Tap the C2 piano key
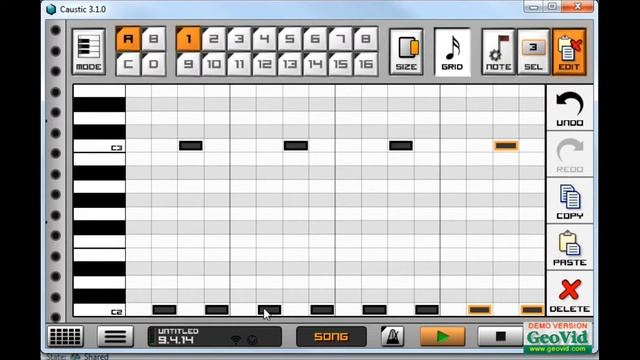Screen dimensions: 640x360 pos(99,310)
